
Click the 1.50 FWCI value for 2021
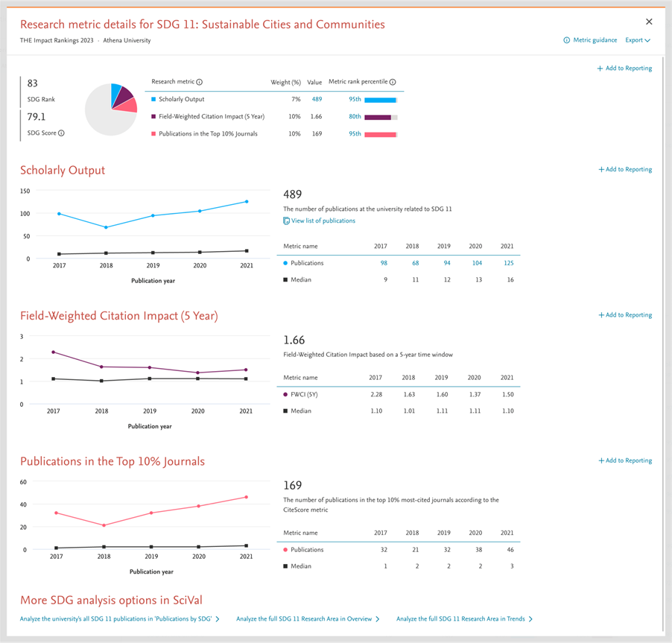point(508,394)
